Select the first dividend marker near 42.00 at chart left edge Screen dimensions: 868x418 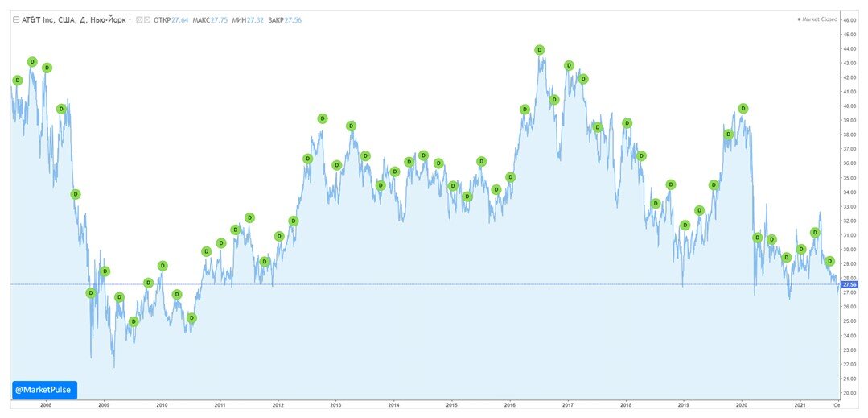[x=17, y=81]
